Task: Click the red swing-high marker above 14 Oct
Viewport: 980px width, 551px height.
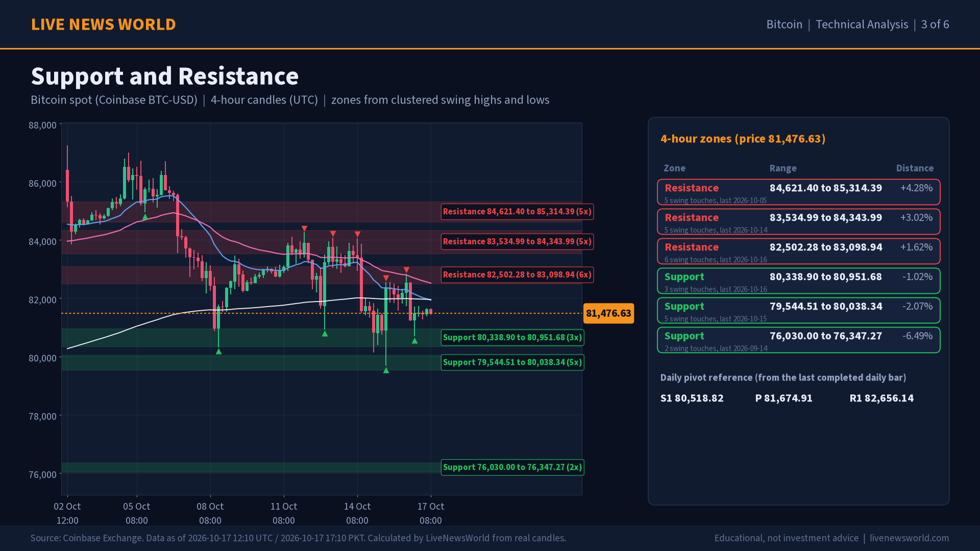Action: (x=357, y=235)
